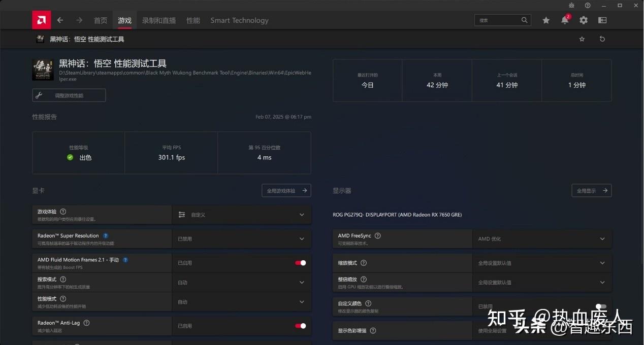This screenshot has width=644, height=345.
Task: Open the Radeon Super Resolution dropdown
Action: pos(242,238)
